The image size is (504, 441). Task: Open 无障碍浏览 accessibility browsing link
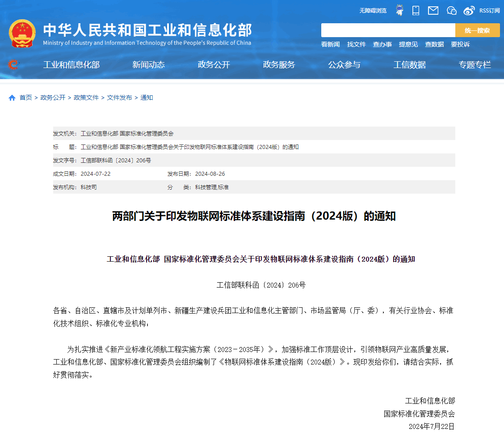[373, 11]
